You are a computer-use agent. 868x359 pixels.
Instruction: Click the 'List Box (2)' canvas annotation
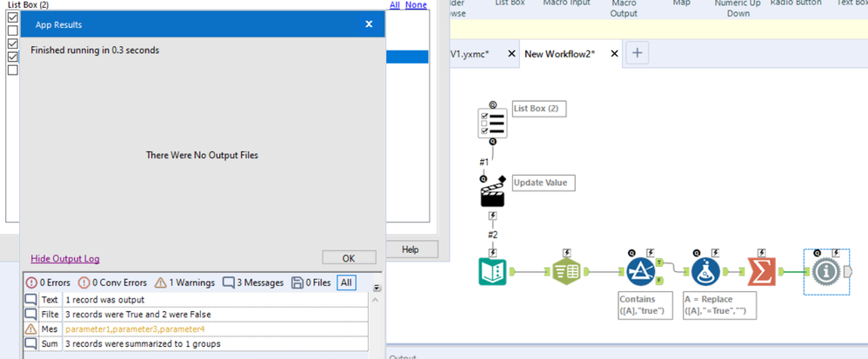(x=540, y=109)
